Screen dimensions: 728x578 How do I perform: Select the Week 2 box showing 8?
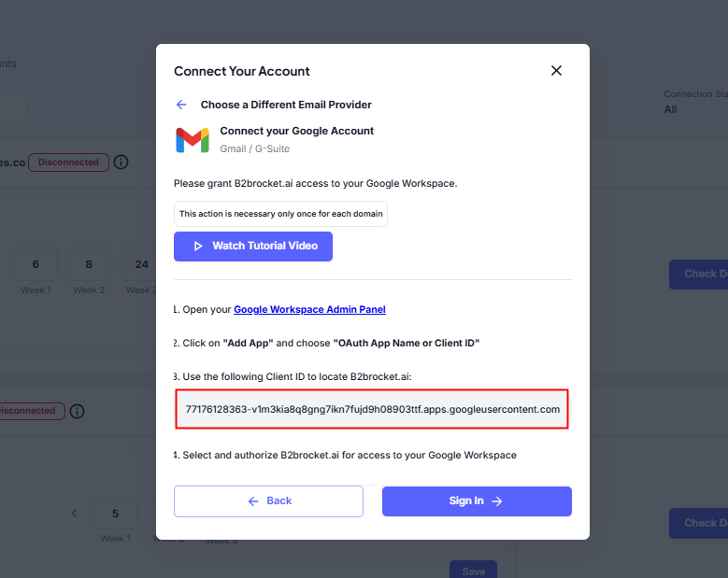pyautogui.click(x=89, y=264)
